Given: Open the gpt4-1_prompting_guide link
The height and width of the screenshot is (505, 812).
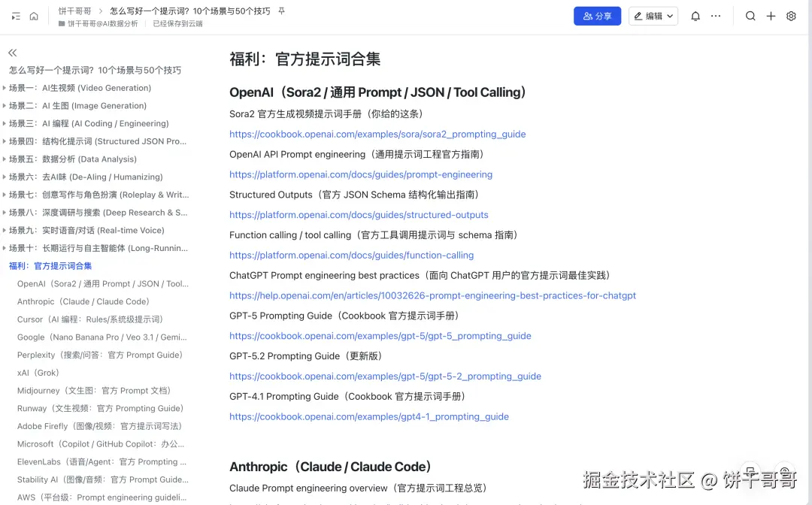Looking at the screenshot, I should pos(369,416).
